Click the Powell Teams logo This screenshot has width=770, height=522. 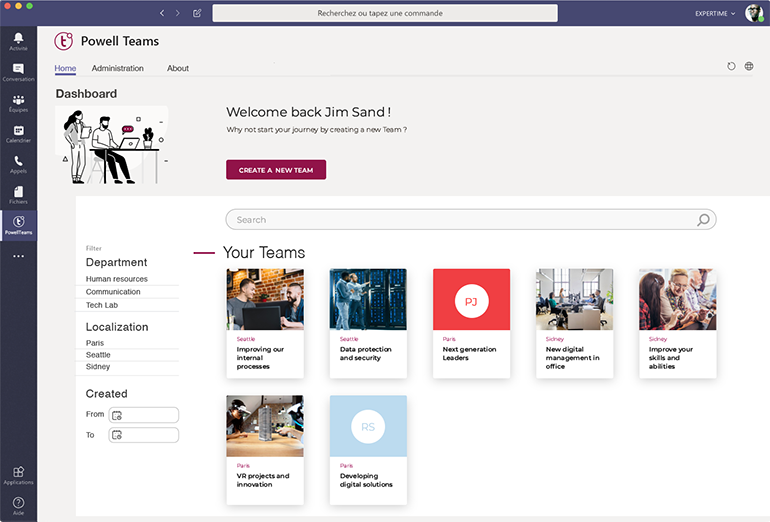coord(64,41)
